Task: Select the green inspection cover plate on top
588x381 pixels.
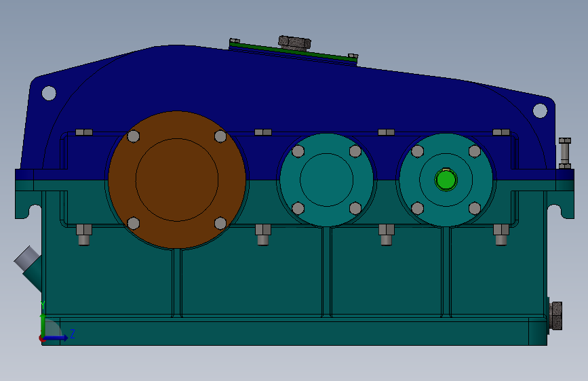Action: [293, 52]
